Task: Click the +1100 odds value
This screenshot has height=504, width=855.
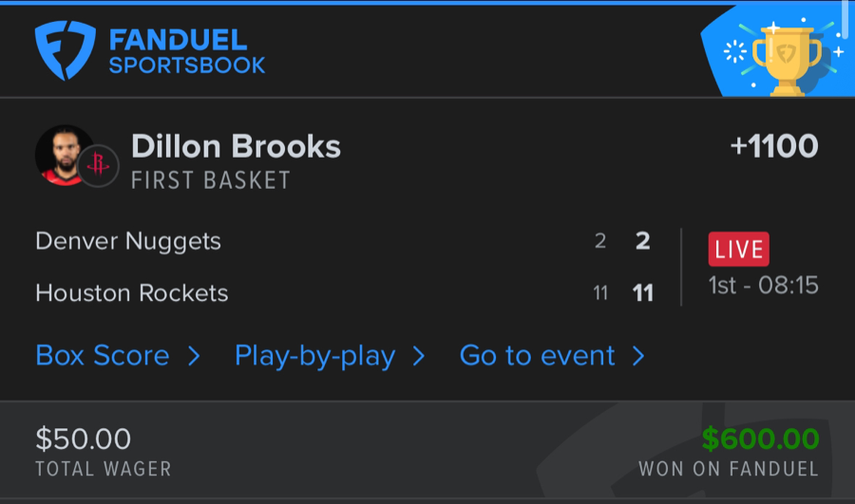Action: tap(773, 146)
